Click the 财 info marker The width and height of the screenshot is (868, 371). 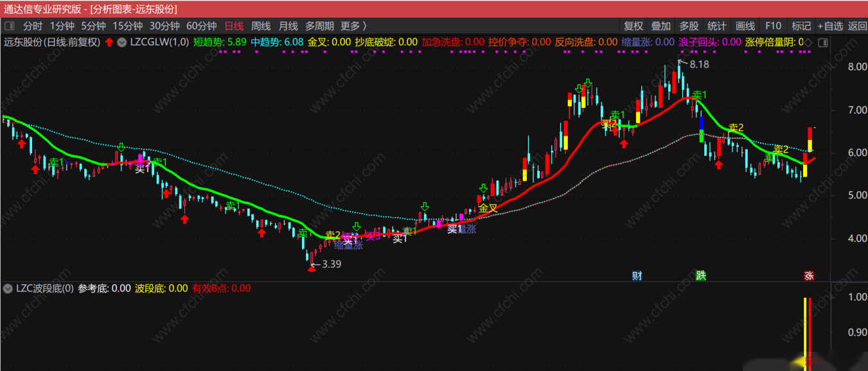click(637, 276)
